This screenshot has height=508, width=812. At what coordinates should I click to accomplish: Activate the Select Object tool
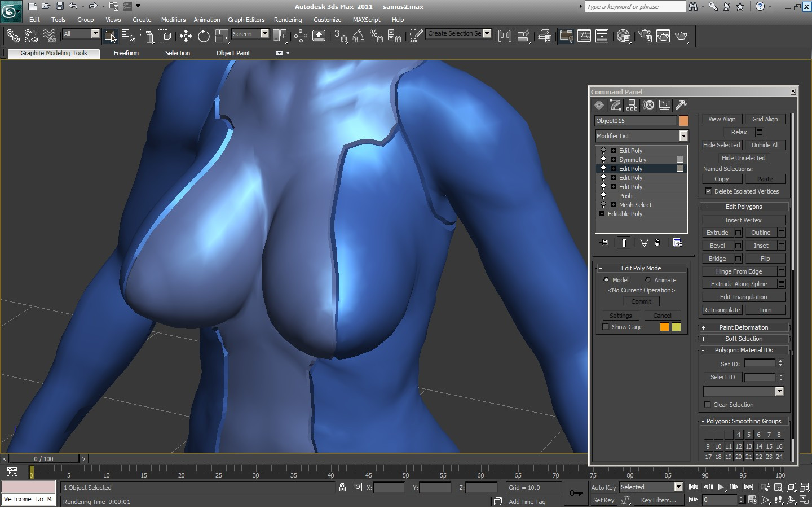110,36
